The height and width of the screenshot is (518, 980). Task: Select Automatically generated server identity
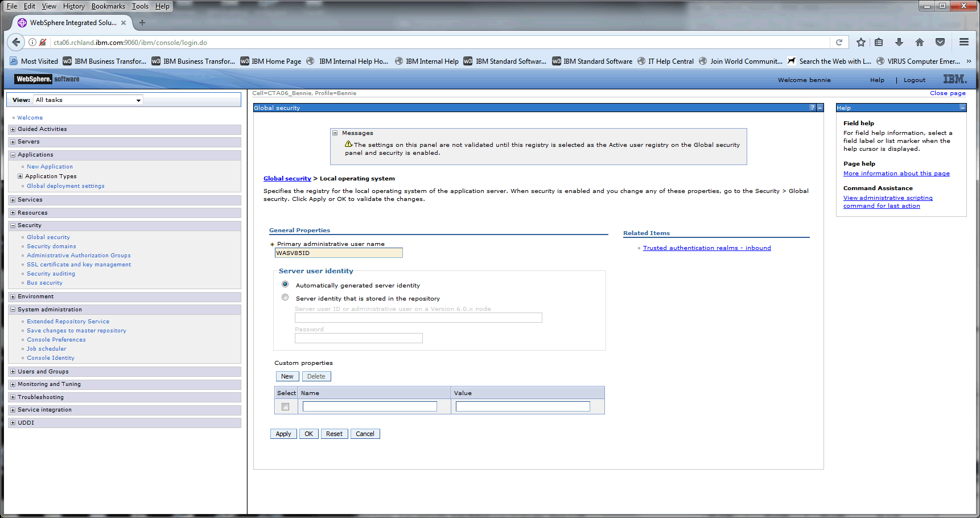click(x=285, y=284)
